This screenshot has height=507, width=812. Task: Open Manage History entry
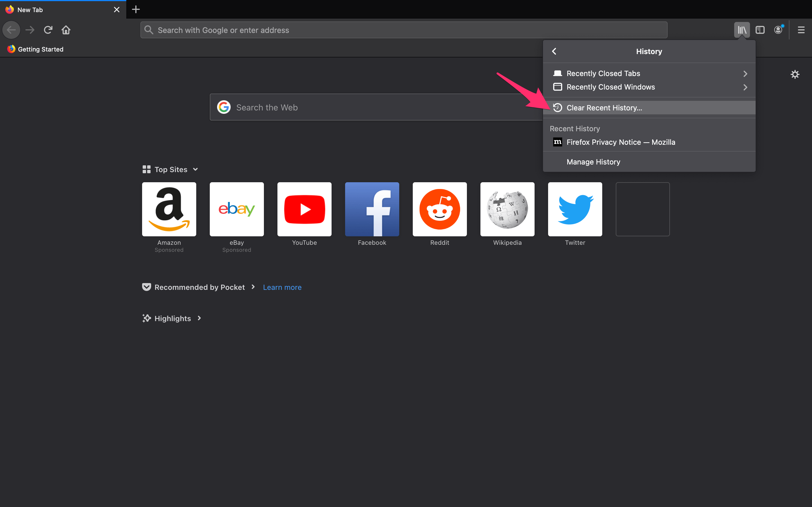(x=593, y=162)
